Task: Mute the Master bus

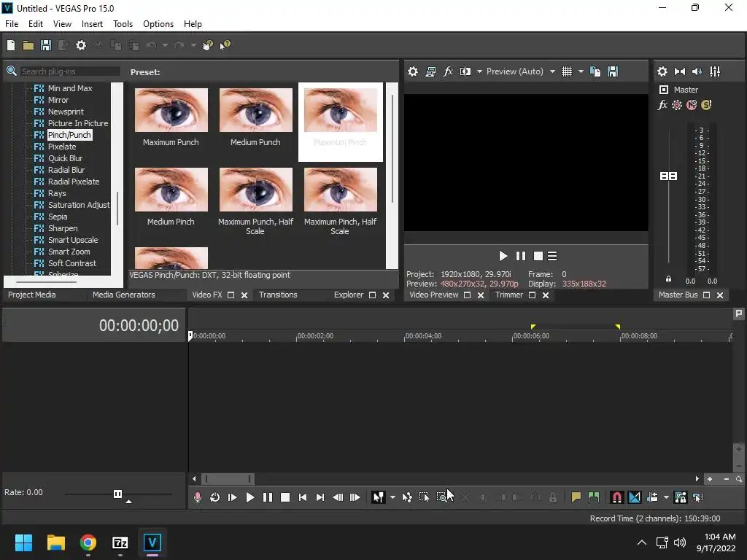Action: coord(692,105)
